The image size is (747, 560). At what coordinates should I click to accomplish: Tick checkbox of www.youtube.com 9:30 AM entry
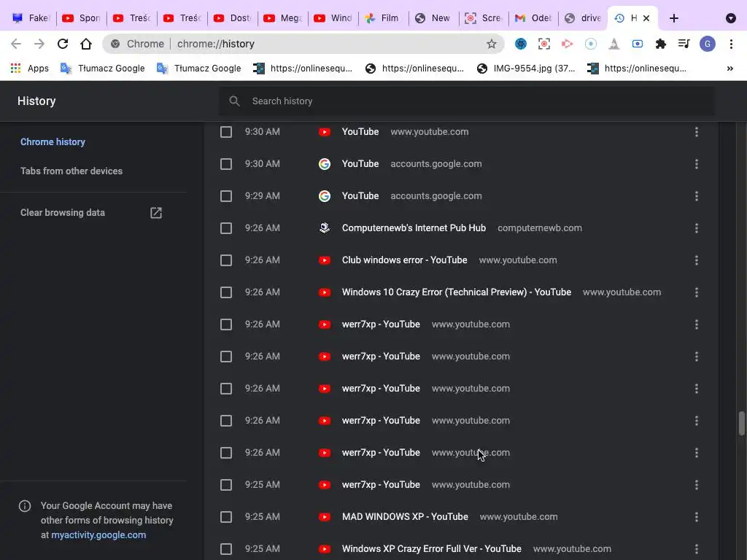coord(226,132)
